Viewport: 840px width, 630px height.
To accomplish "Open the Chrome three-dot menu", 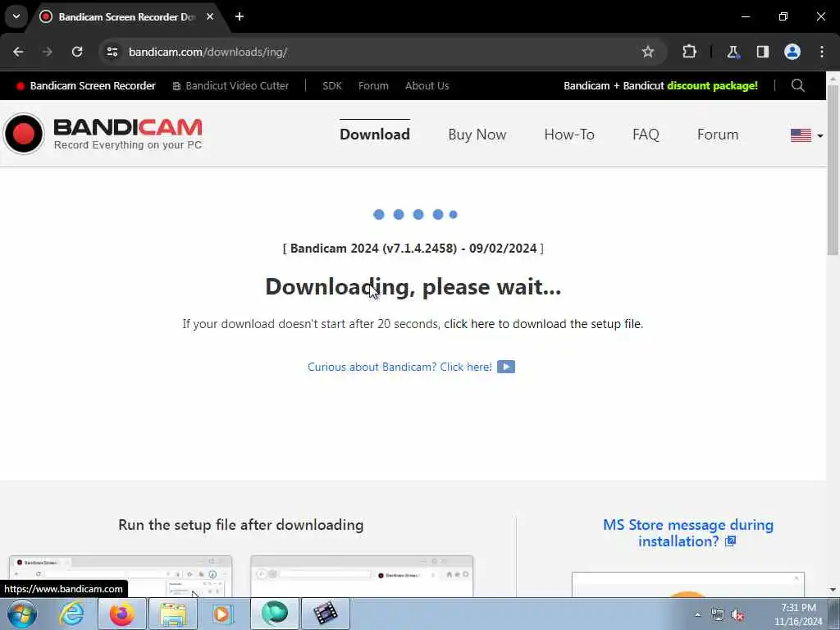I will [x=822, y=52].
